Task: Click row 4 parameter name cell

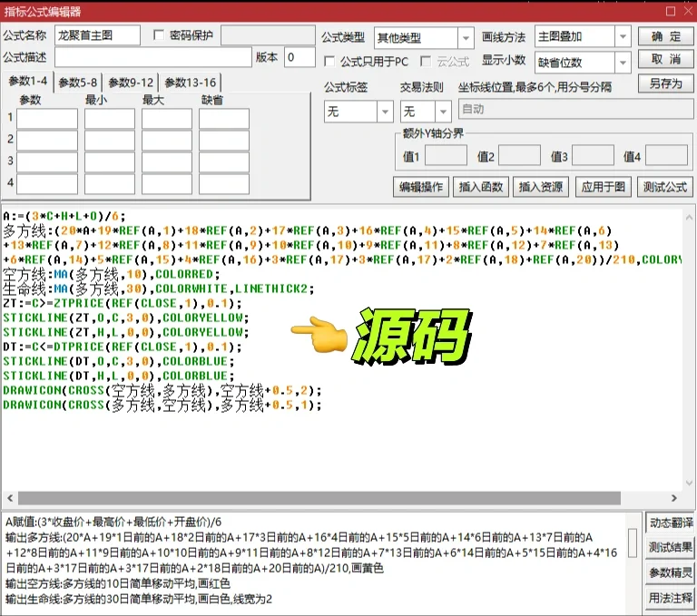Action: click(47, 184)
